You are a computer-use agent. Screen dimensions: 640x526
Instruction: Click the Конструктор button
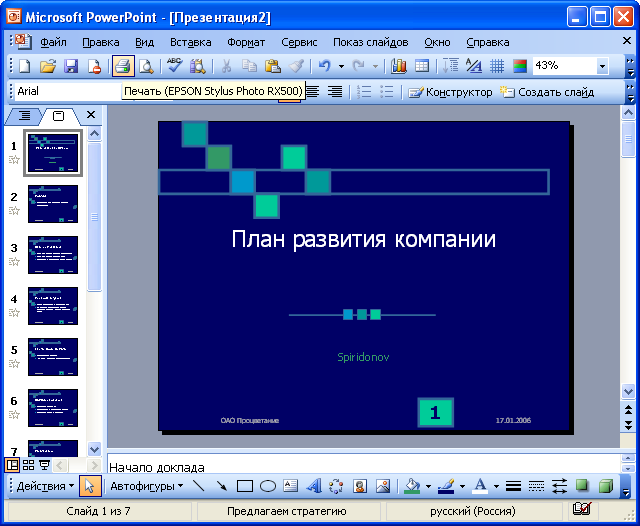pos(450,92)
